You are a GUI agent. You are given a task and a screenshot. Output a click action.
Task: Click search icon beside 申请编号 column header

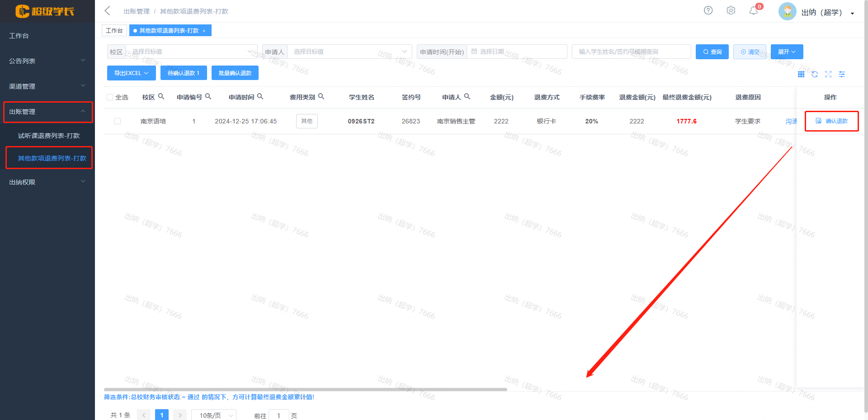pyautogui.click(x=208, y=97)
